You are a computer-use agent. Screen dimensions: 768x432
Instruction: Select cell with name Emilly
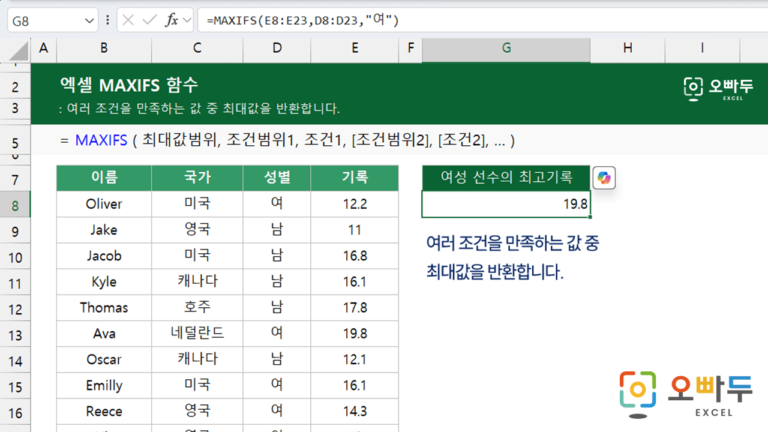pyautogui.click(x=104, y=385)
